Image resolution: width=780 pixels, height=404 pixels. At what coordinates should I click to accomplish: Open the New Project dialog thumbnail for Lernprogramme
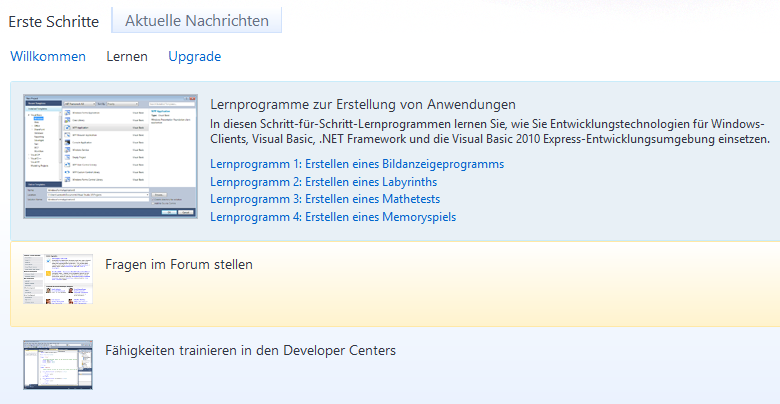pos(110,157)
